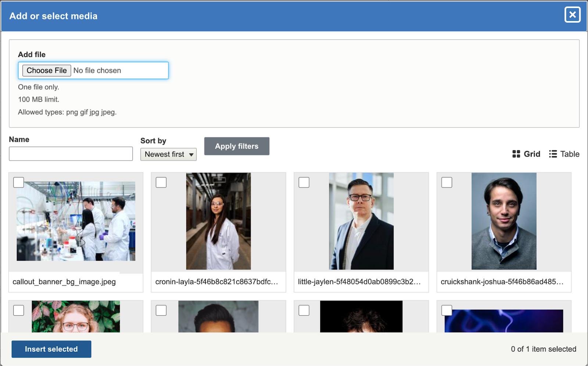588x366 pixels.
Task: Check the black background portrait checkbox
Action: pos(304,310)
